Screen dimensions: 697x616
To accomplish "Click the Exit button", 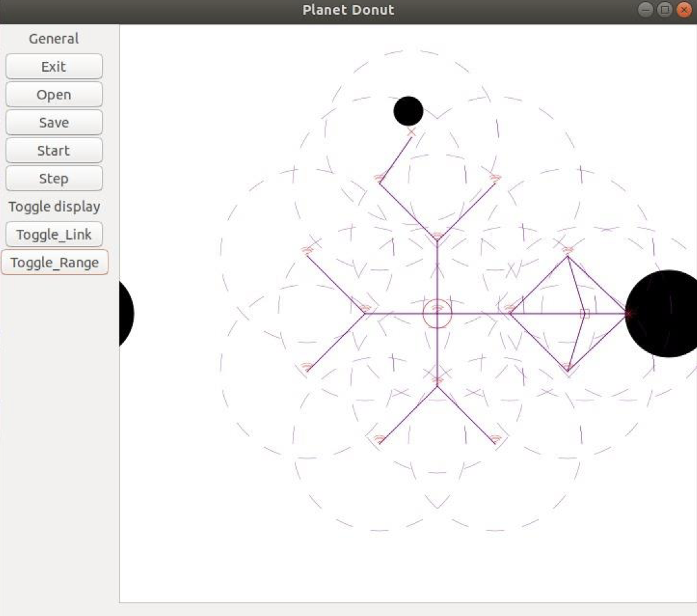I will pyautogui.click(x=54, y=67).
